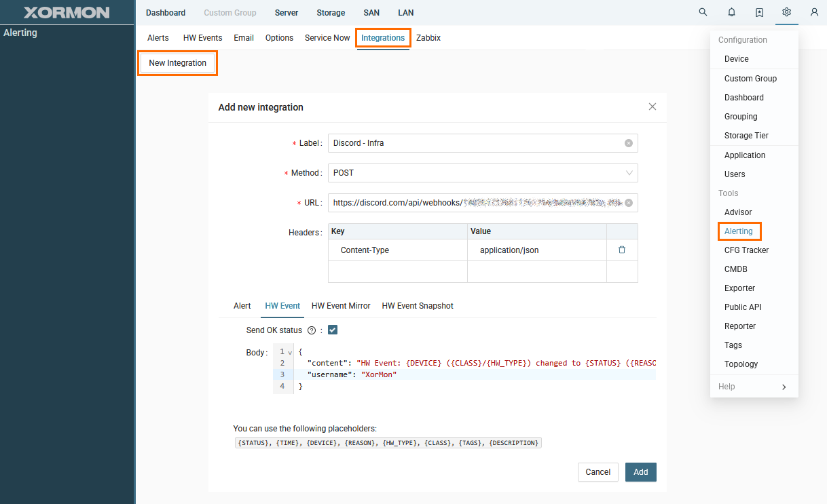This screenshot has height=504, width=827.
Task: Open the settings gear icon
Action: click(786, 12)
